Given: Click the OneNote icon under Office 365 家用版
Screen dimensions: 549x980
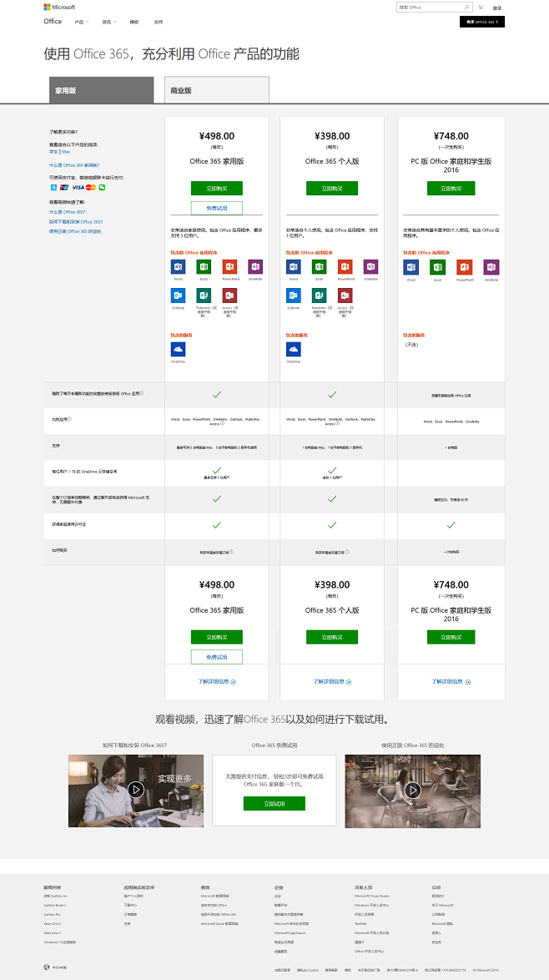Looking at the screenshot, I should click(x=255, y=267).
